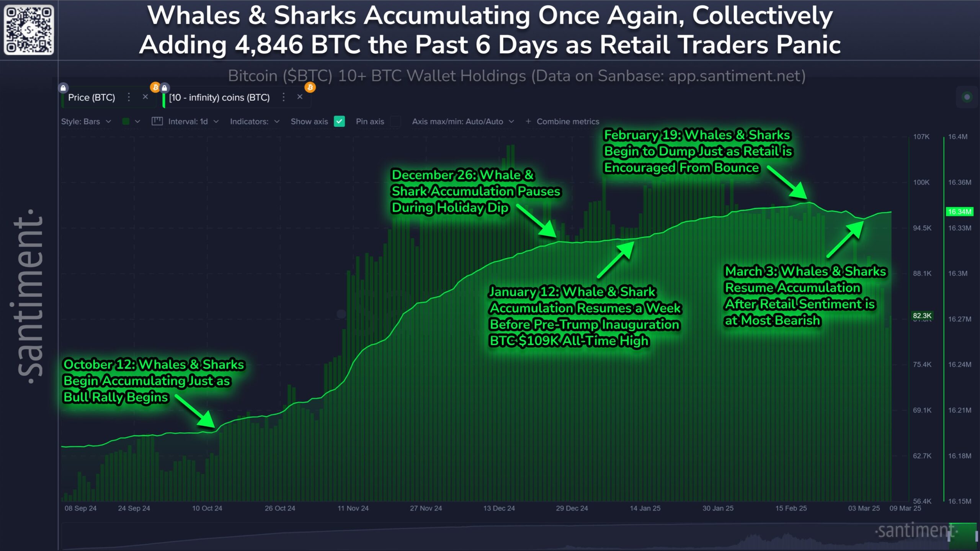
Task: Click the QR code in the corner
Action: point(29,29)
